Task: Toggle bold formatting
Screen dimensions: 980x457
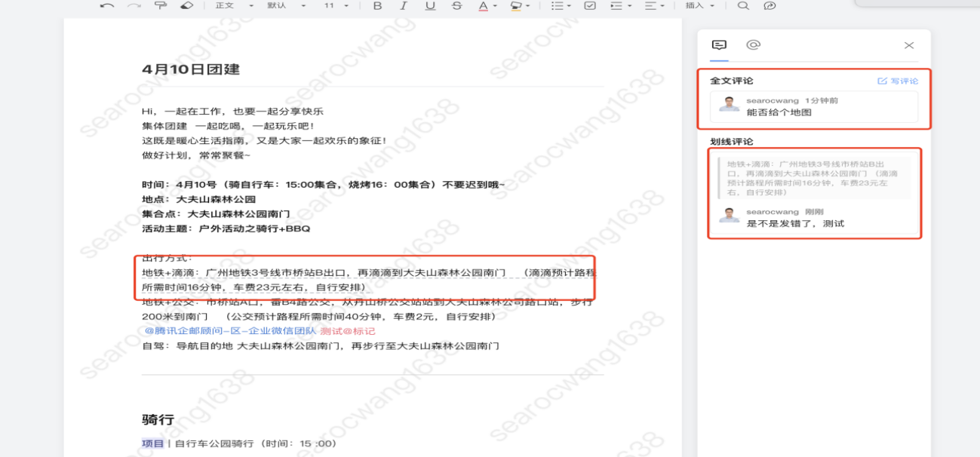Action: [x=377, y=6]
